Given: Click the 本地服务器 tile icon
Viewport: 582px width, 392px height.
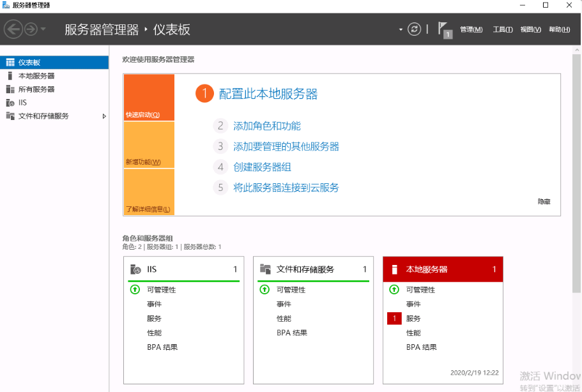Looking at the screenshot, I should click(x=395, y=269).
